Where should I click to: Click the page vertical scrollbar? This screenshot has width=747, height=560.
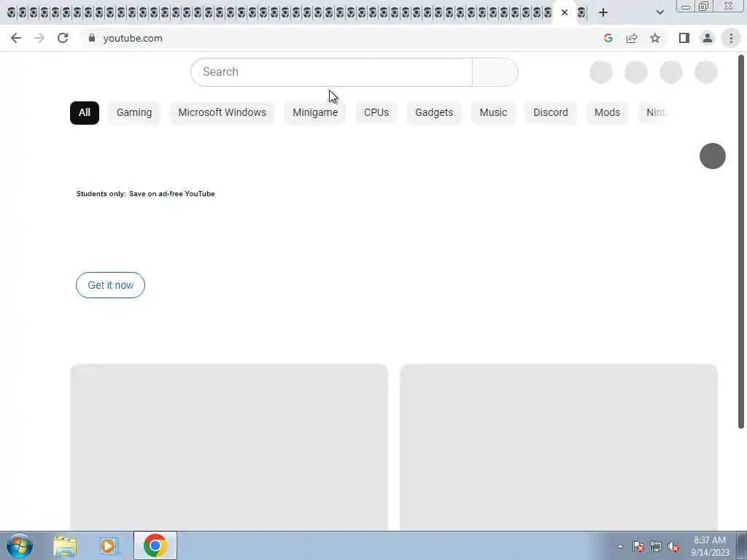(741, 243)
